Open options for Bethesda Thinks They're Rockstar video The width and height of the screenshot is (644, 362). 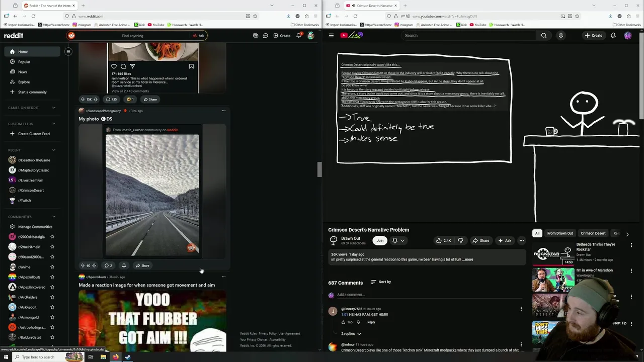pyautogui.click(x=631, y=245)
